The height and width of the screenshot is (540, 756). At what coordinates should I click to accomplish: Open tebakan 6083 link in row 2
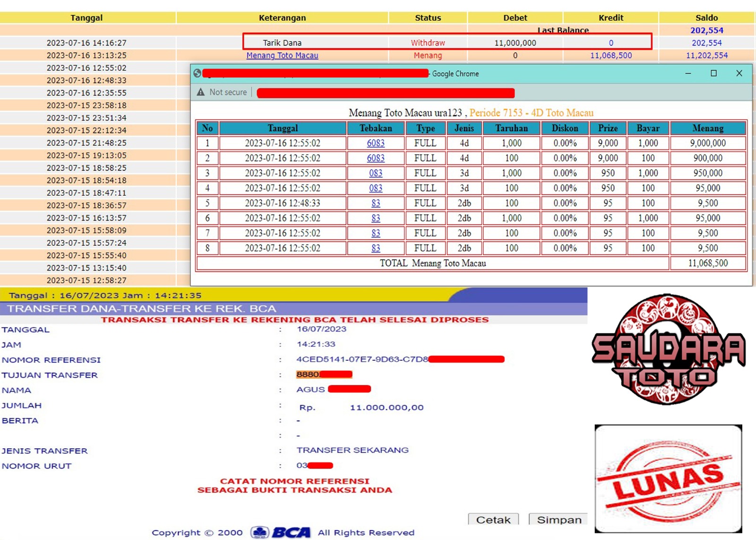[x=376, y=158]
